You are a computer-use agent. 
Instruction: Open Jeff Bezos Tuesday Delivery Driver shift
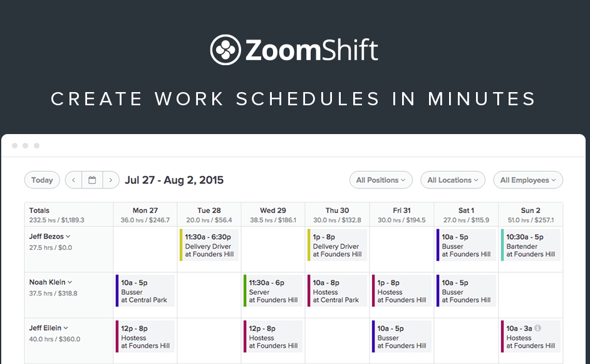tap(209, 245)
